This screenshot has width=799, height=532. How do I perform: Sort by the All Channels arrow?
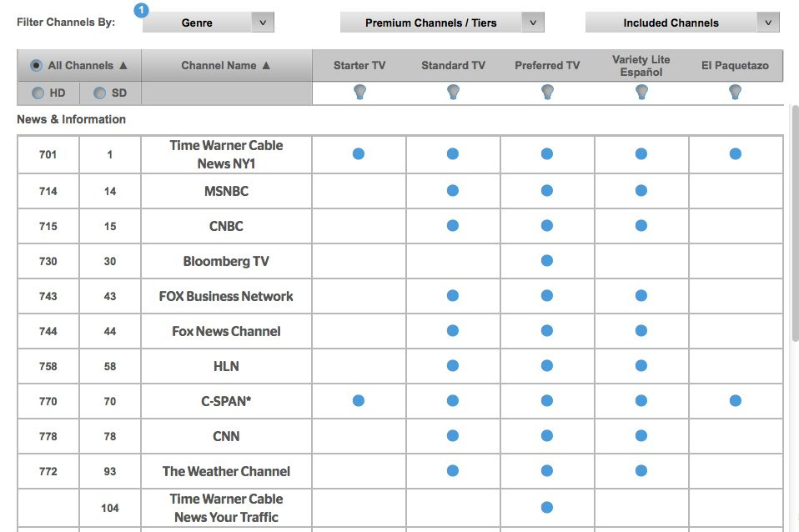pos(123,65)
